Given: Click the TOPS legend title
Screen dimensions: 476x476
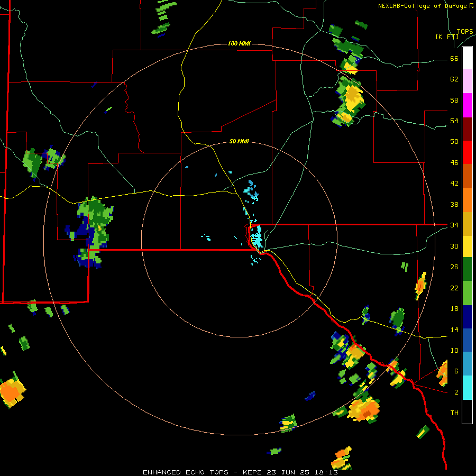Looking at the screenshot, I should (465, 31).
